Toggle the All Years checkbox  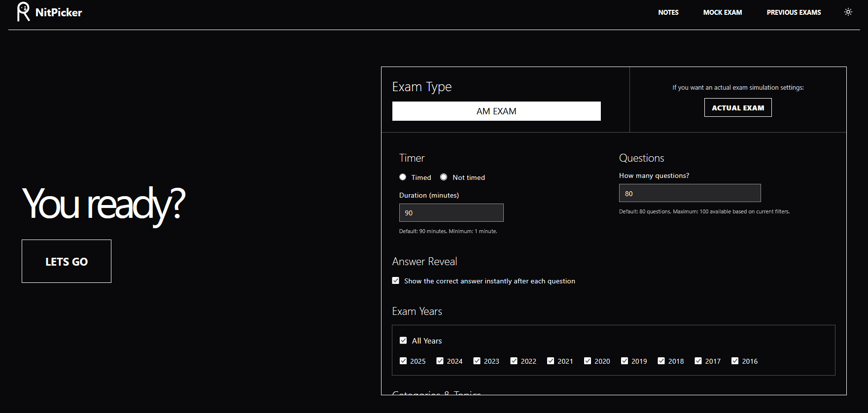403,341
